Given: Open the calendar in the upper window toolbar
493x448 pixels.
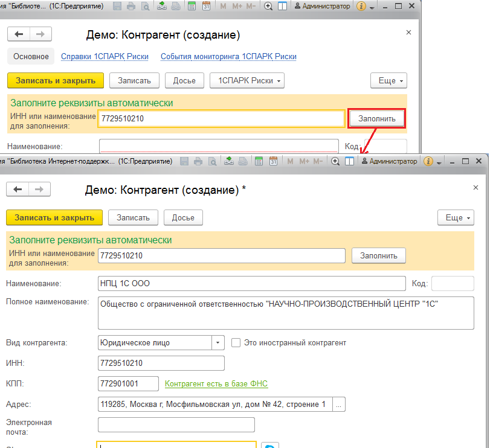Looking at the screenshot, I should [x=206, y=6].
